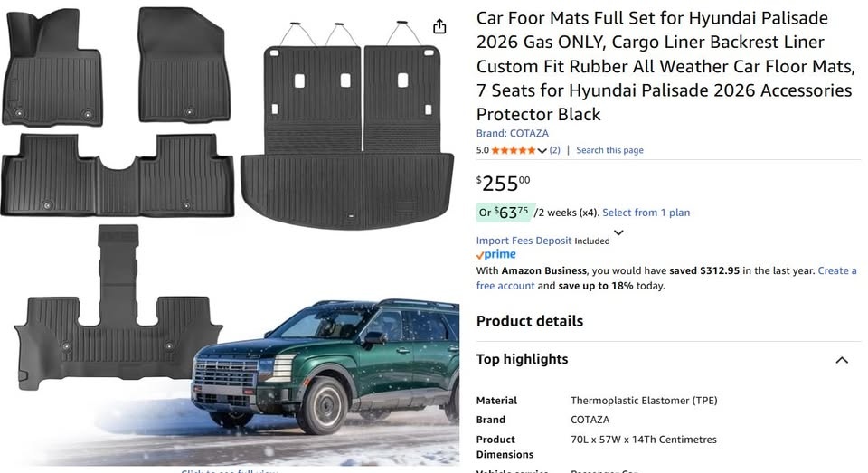The height and width of the screenshot is (473, 868).
Task: Click Select from 1 plan link
Action: point(646,213)
